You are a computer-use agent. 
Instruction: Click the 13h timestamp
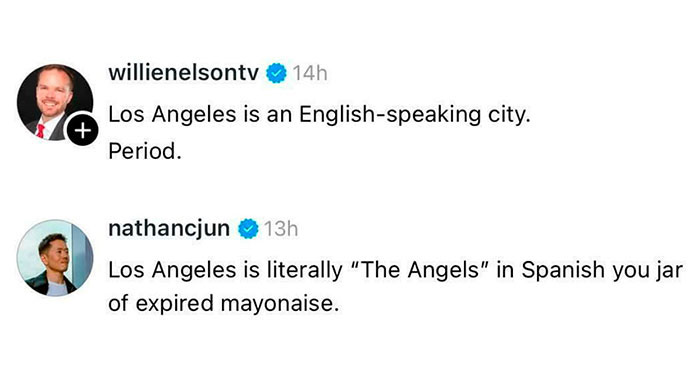(281, 229)
